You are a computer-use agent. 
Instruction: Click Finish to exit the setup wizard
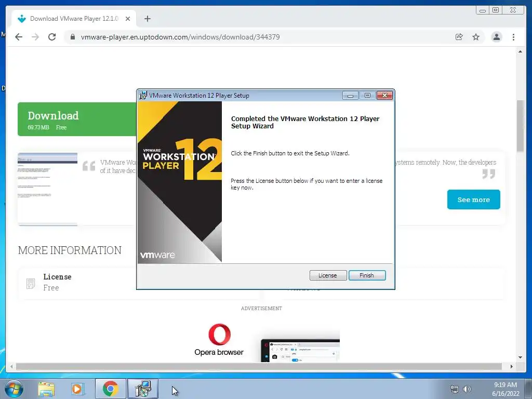[367, 275]
